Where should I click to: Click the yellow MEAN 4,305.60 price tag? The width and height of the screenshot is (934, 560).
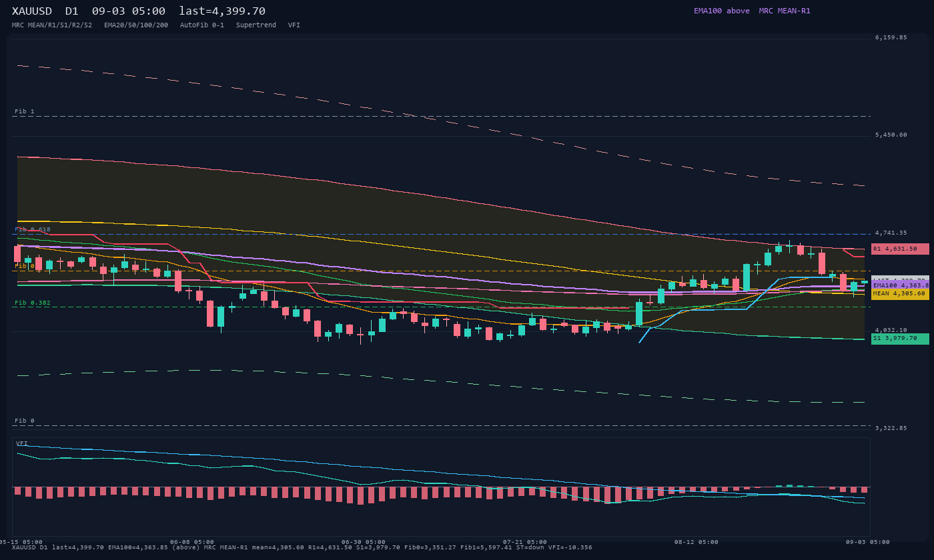[x=900, y=294]
